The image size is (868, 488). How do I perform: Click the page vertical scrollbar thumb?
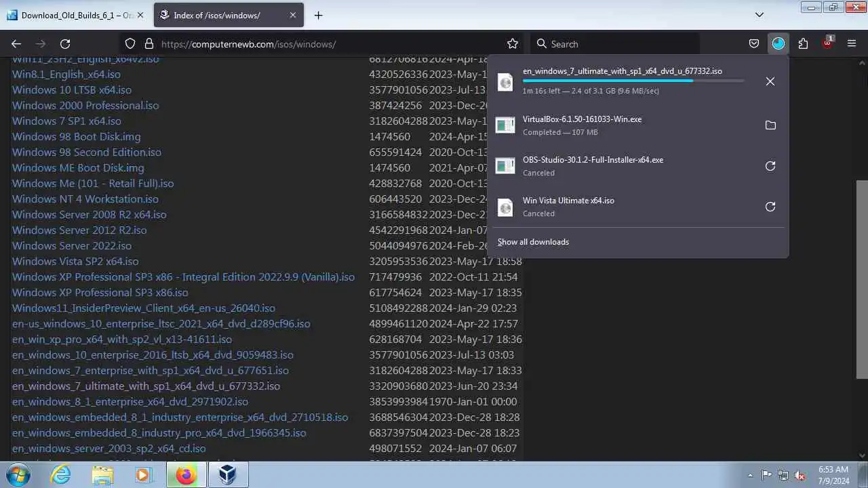click(862, 279)
